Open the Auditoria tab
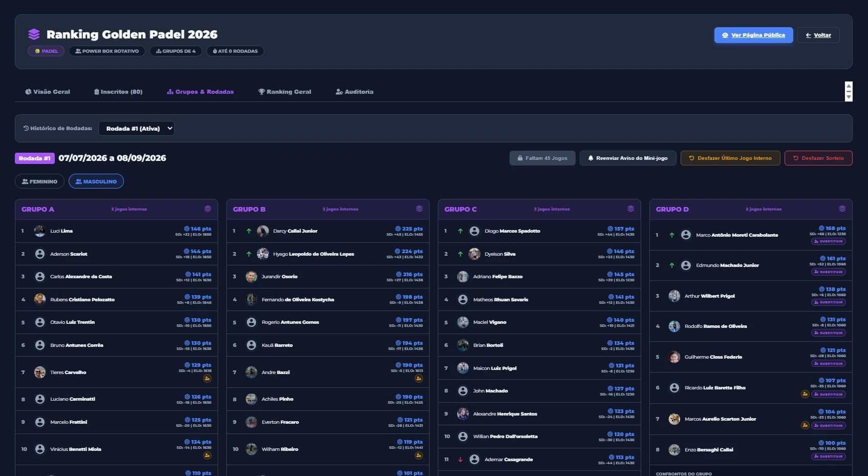This screenshot has height=476, width=868. 354,92
